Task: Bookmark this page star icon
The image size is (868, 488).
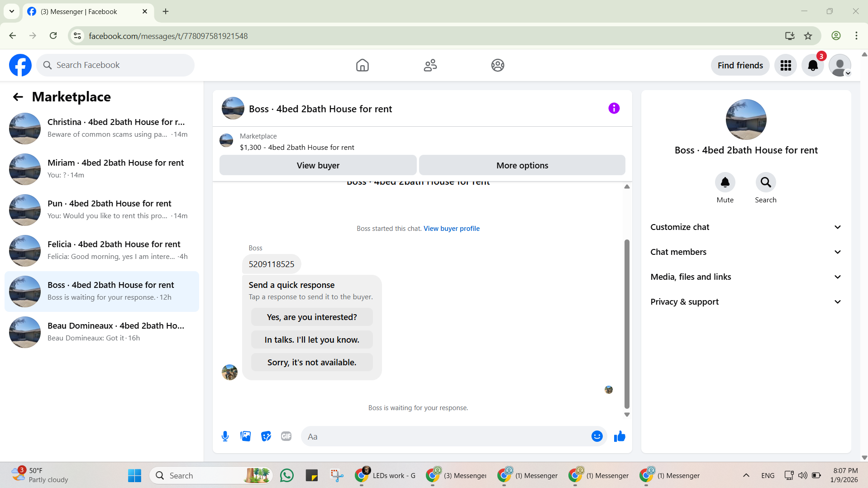Action: (808, 36)
